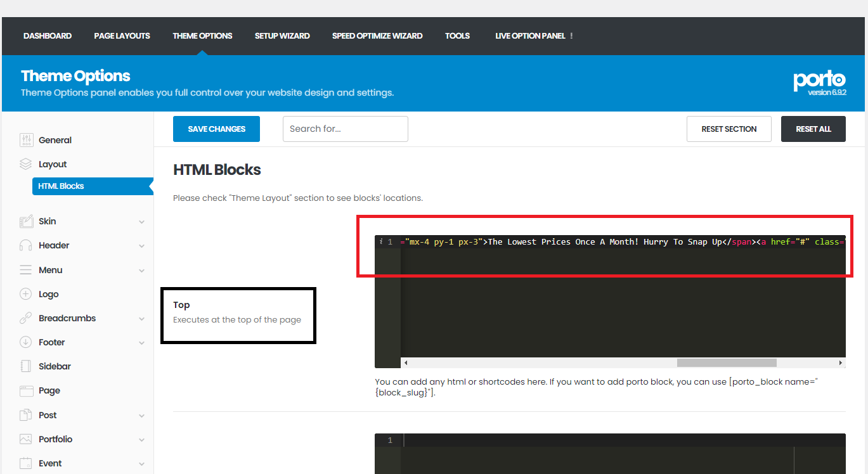Click the Page browser icon
868x474 pixels.
tap(26, 391)
